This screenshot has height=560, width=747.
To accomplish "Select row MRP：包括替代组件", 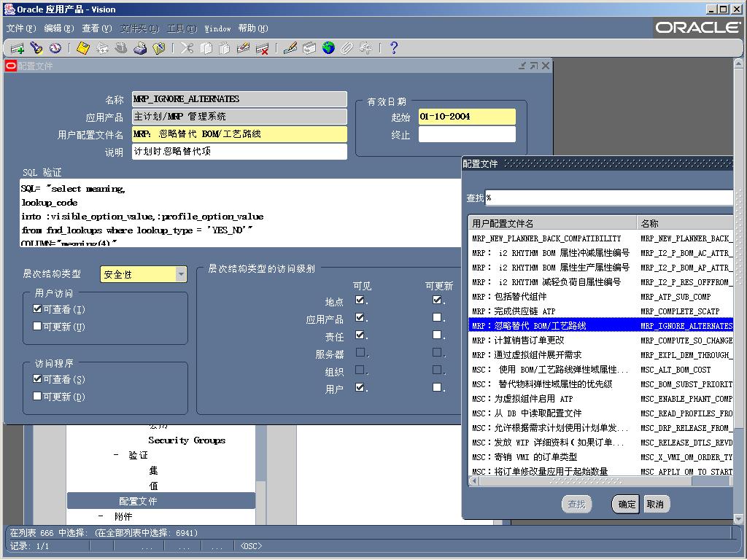I will pos(601,297).
